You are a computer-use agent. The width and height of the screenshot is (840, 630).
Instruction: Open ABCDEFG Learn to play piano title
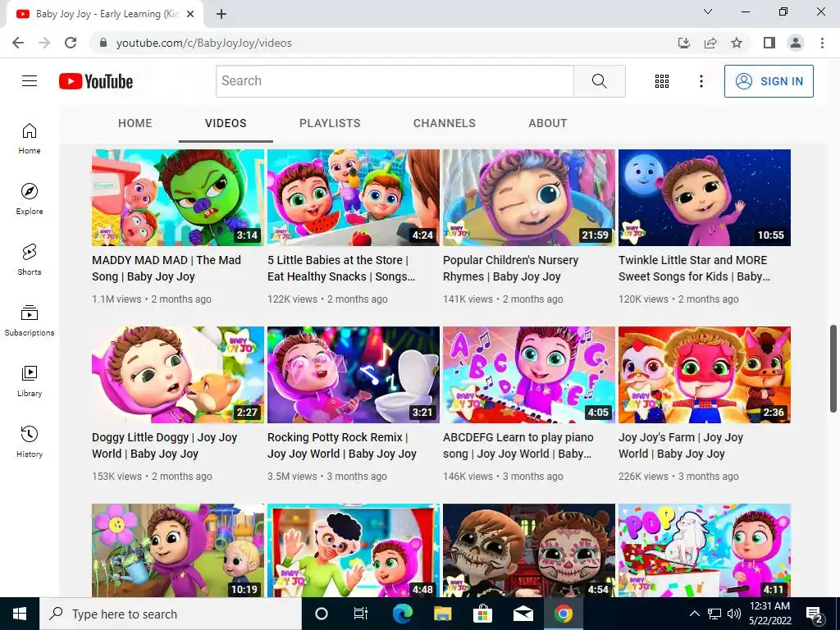(518, 445)
